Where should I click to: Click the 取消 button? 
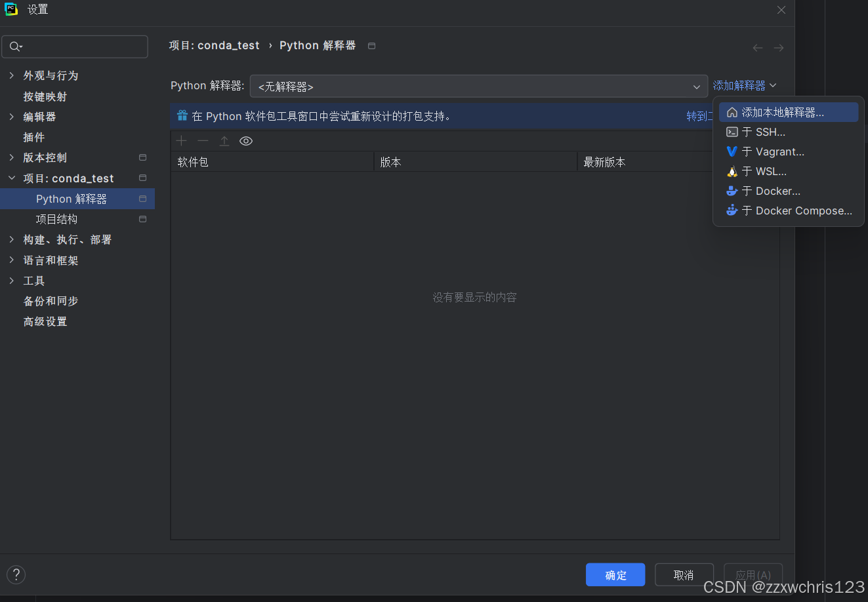click(x=684, y=575)
